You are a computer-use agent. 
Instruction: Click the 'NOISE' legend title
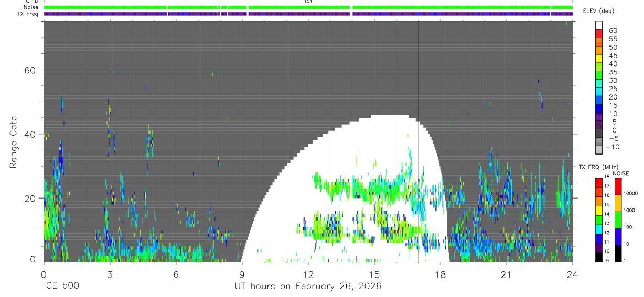pyautogui.click(x=620, y=173)
